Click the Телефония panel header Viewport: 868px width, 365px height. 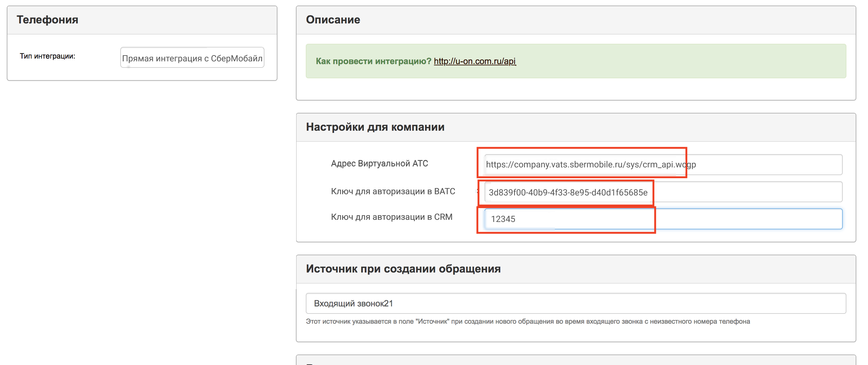47,20
